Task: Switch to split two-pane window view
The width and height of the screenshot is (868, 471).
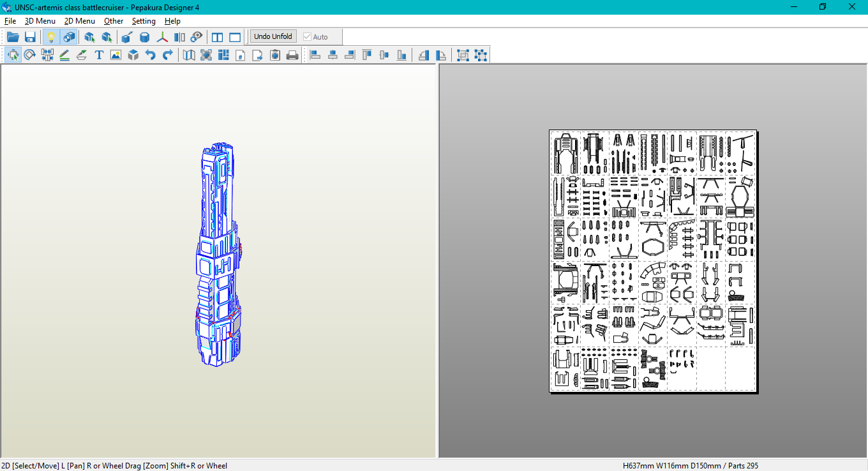Action: tap(218, 37)
